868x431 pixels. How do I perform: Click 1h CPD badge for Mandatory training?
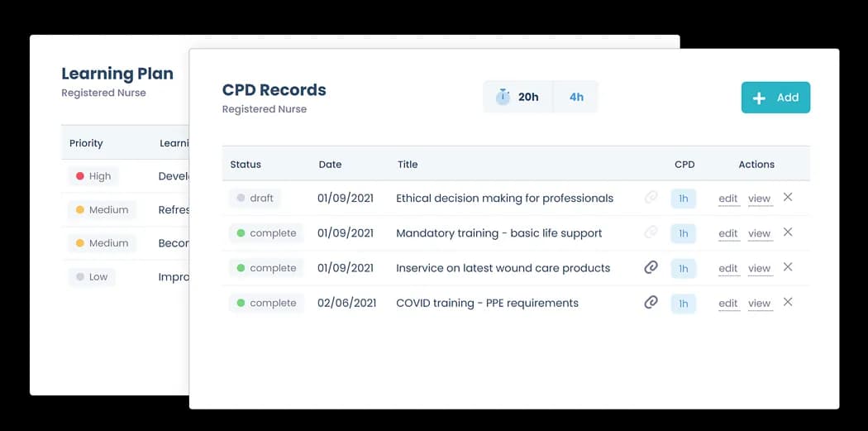(x=684, y=233)
